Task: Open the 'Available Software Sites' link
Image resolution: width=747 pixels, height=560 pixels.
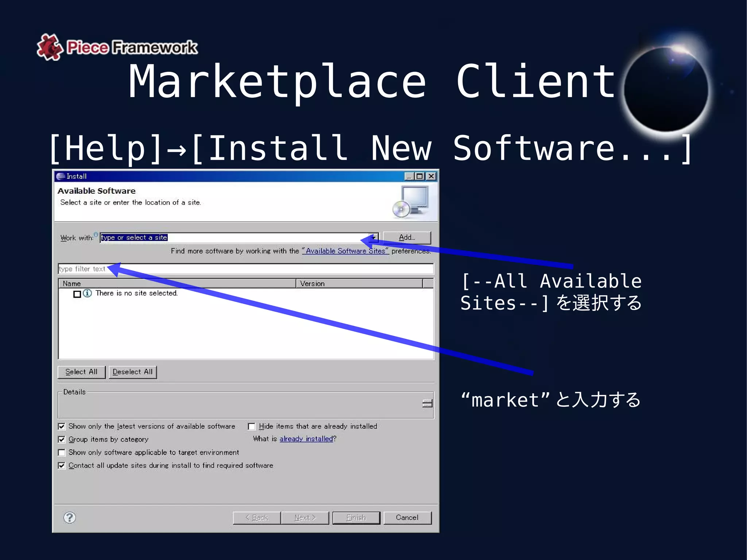Action: click(x=345, y=251)
